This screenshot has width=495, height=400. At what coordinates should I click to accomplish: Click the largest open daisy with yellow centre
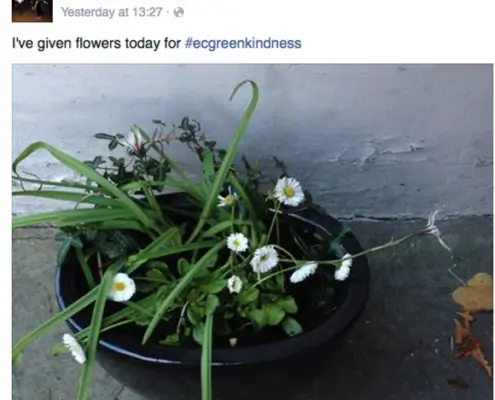pyautogui.click(x=289, y=191)
